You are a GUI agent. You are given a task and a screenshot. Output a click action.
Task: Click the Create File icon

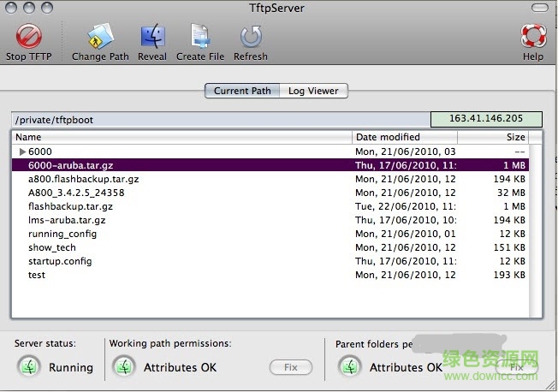click(x=200, y=37)
